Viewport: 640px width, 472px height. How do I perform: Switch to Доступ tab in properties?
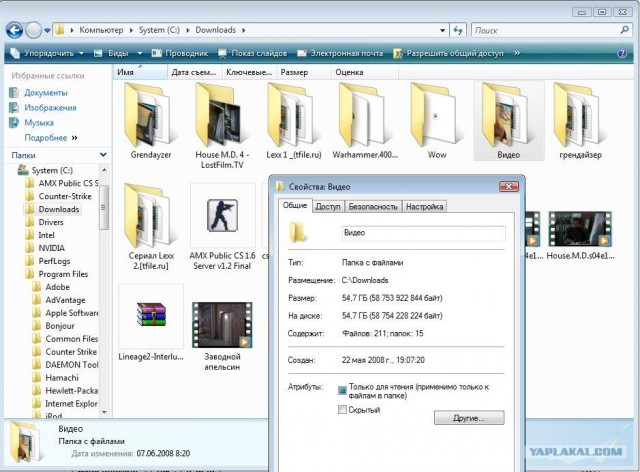[328, 207]
